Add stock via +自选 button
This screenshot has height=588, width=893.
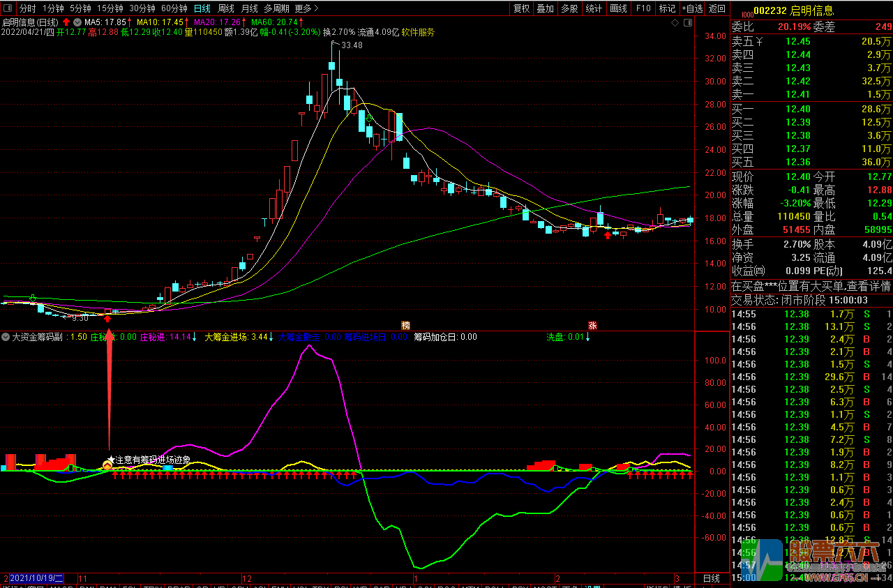click(692, 8)
